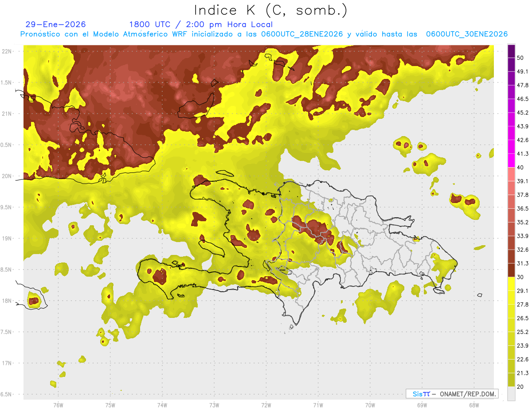Click the "32.6" color scale value

[x=523, y=250]
